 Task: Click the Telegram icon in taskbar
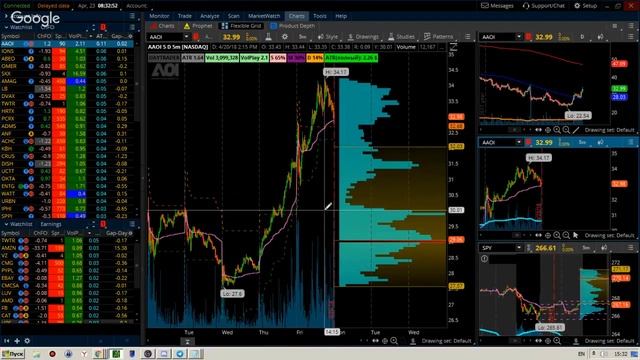pos(180,354)
